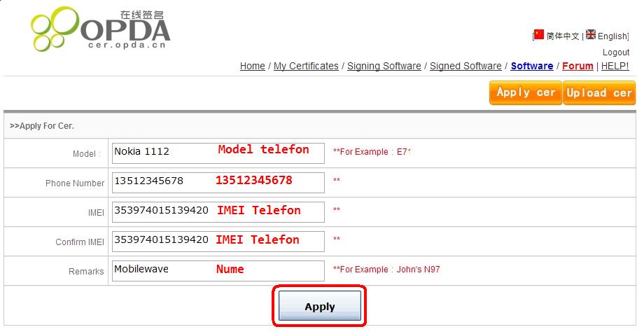Click the 'Confirm IMEI' label

tap(80, 242)
